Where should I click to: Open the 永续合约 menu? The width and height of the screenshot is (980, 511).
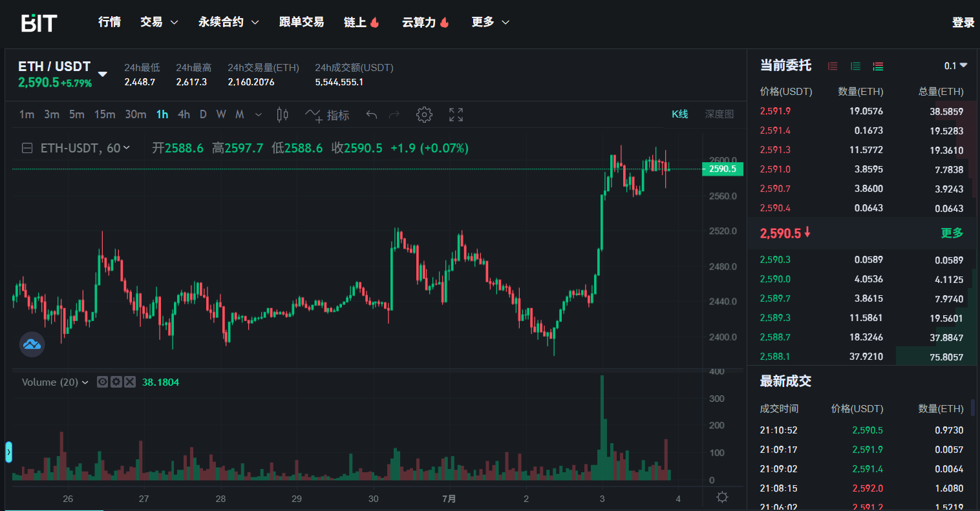(x=228, y=22)
